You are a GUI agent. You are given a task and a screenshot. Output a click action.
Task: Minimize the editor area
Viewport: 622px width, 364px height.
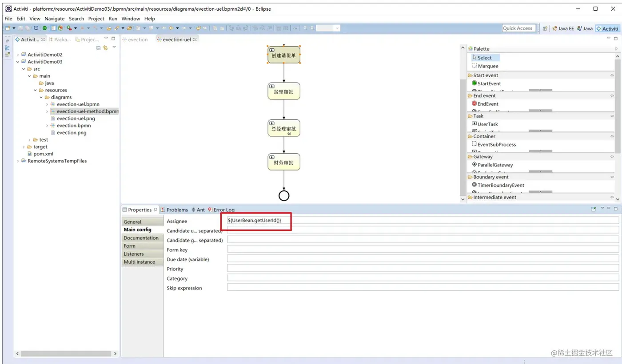[x=609, y=39]
